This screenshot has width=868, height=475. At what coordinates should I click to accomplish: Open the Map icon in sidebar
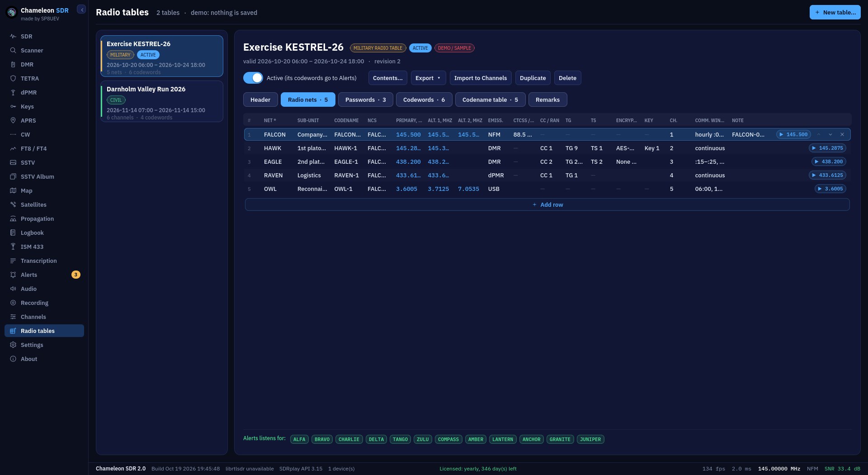coord(13,190)
